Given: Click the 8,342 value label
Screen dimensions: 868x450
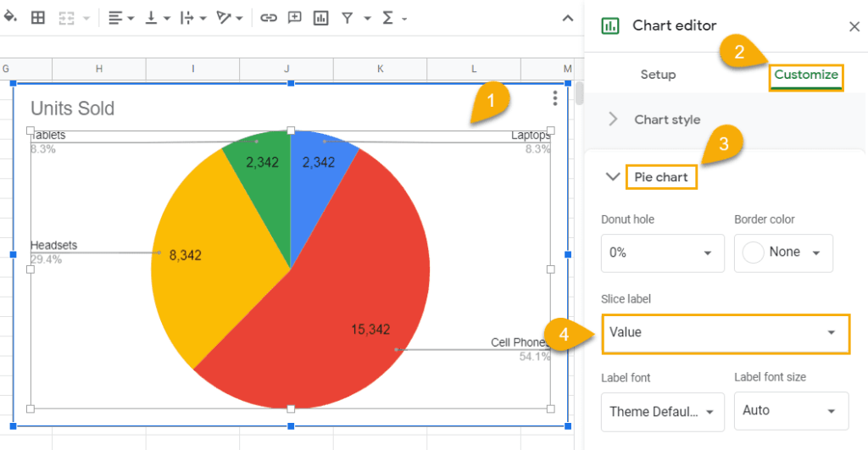Looking at the screenshot, I should click(186, 256).
